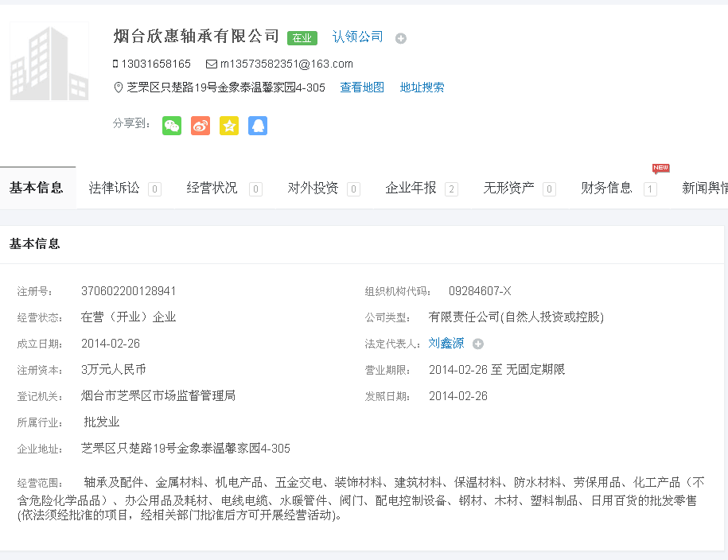Click plus icon next to 认领公司

pyautogui.click(x=401, y=38)
